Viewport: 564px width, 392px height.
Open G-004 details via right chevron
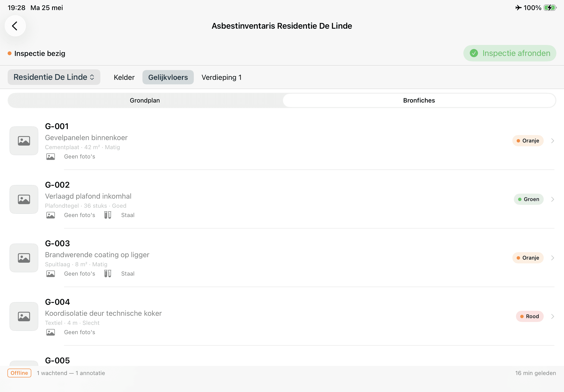pos(553,316)
